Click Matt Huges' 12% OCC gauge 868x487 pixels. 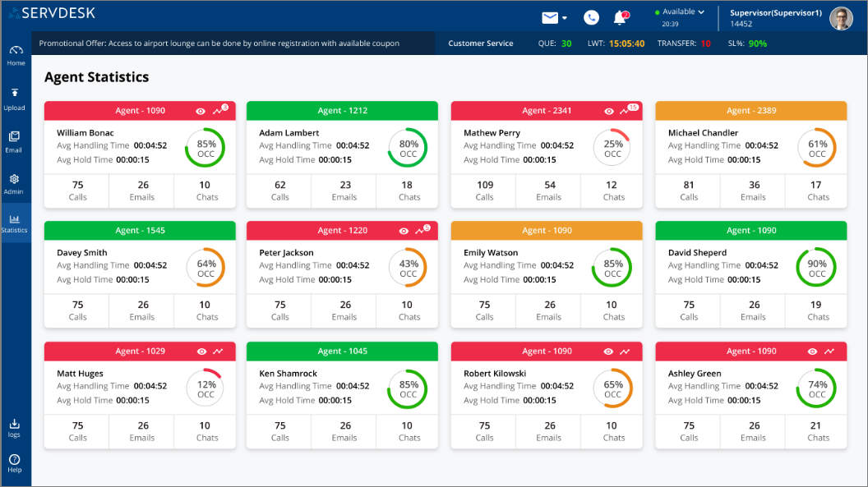coord(205,388)
